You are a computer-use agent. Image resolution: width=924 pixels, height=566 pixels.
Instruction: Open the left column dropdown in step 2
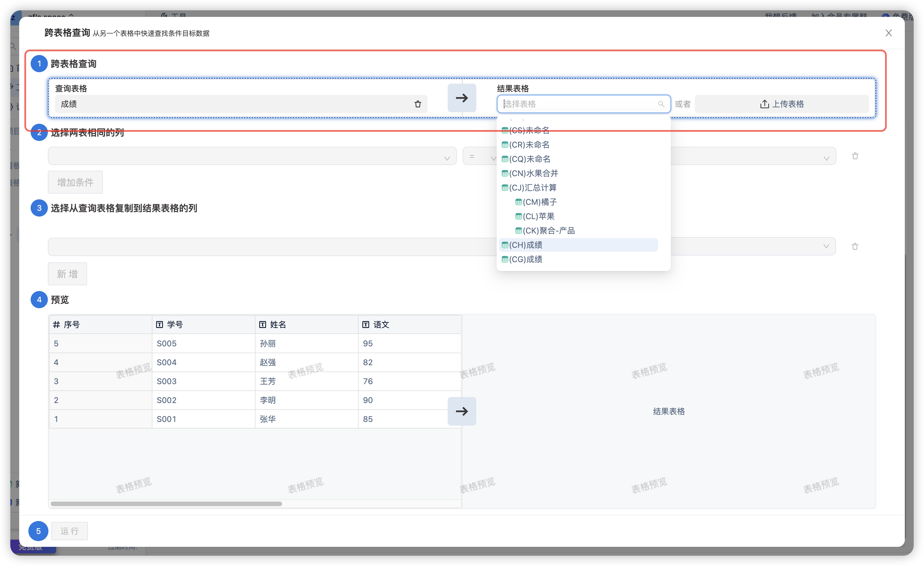click(252, 156)
